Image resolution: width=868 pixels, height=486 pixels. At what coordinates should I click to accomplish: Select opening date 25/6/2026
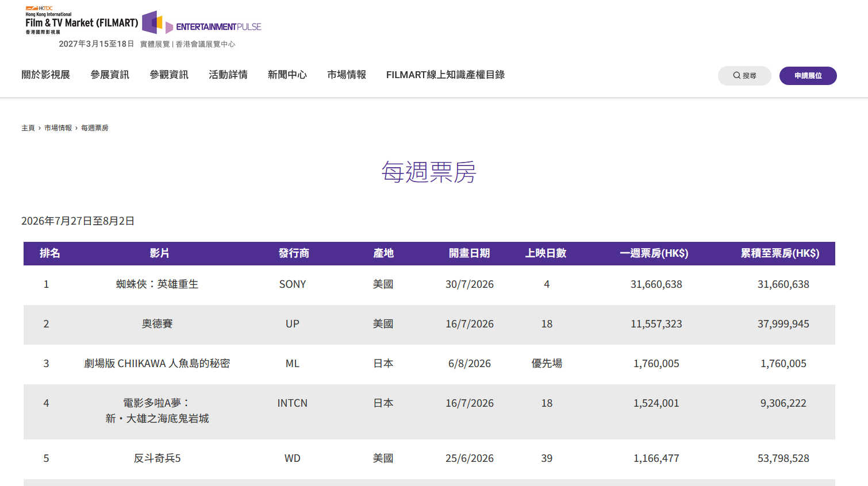(x=470, y=458)
